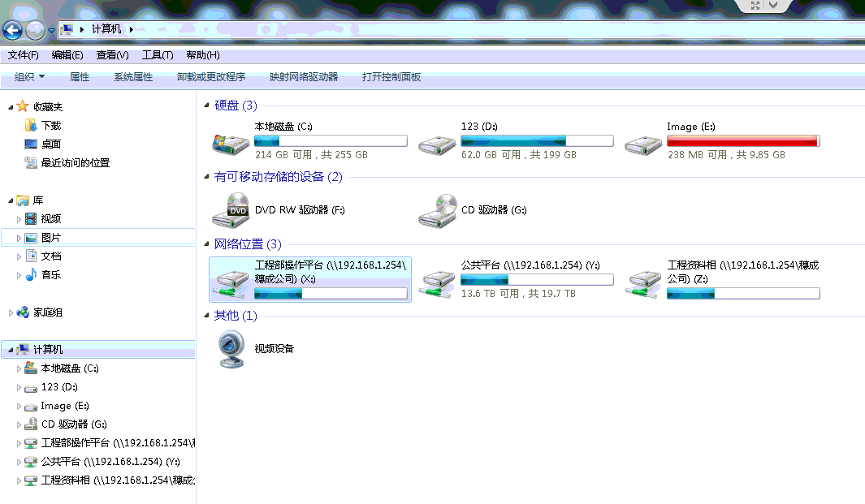Select the 音乐 library icon
Image resolution: width=865 pixels, height=504 pixels.
pos(31,274)
